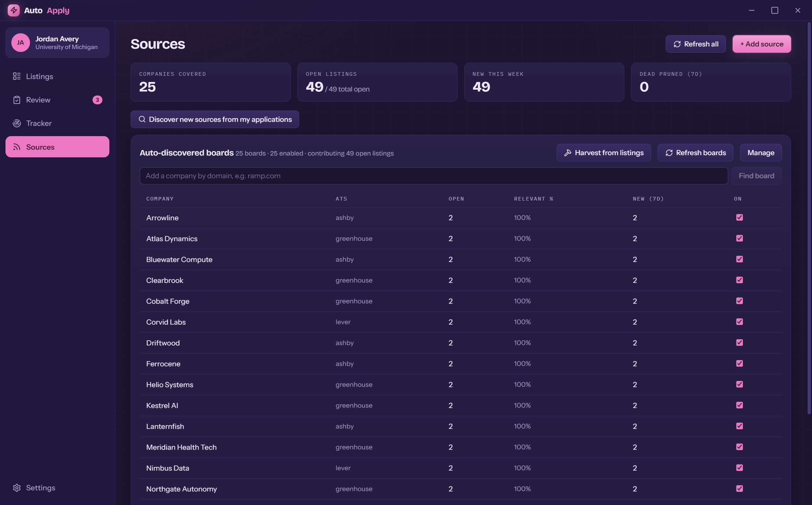Click lever ATS in Corvid Labs row
Image resolution: width=812 pixels, height=505 pixels.
click(343, 322)
